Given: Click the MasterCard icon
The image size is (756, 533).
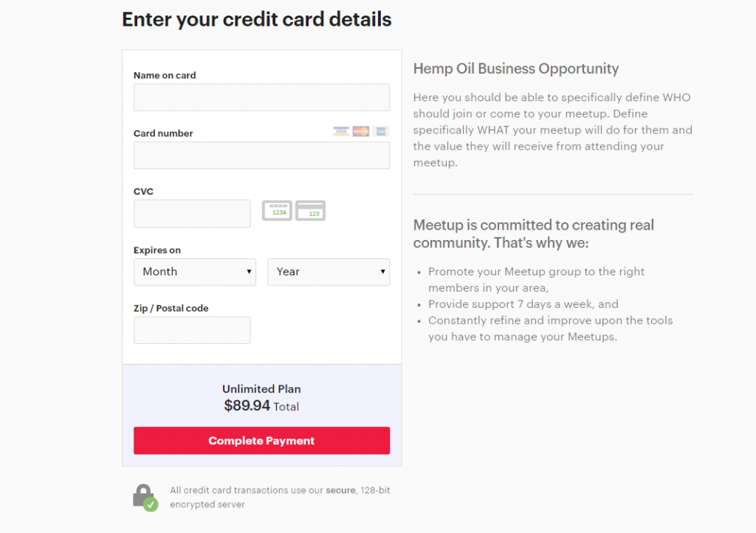Looking at the screenshot, I should 361,131.
